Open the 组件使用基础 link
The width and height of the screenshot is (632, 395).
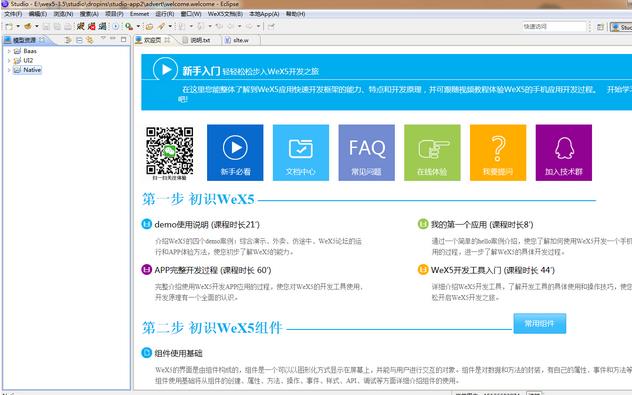[179, 353]
